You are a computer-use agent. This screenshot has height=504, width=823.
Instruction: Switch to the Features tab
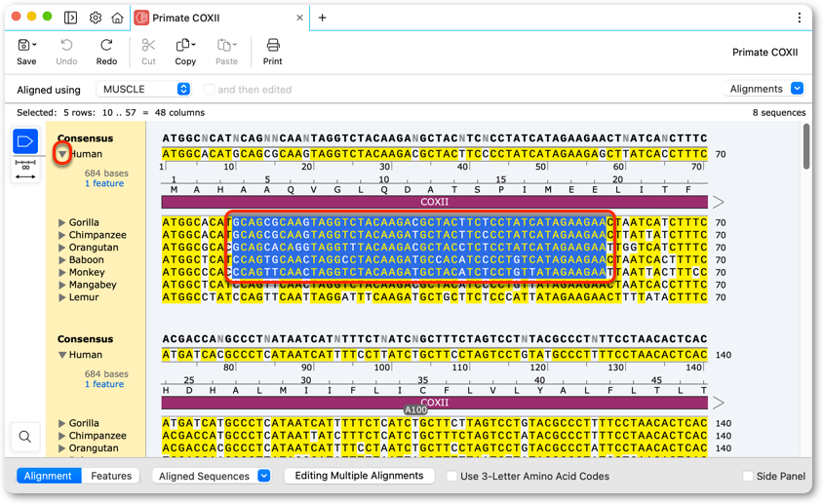(111, 476)
